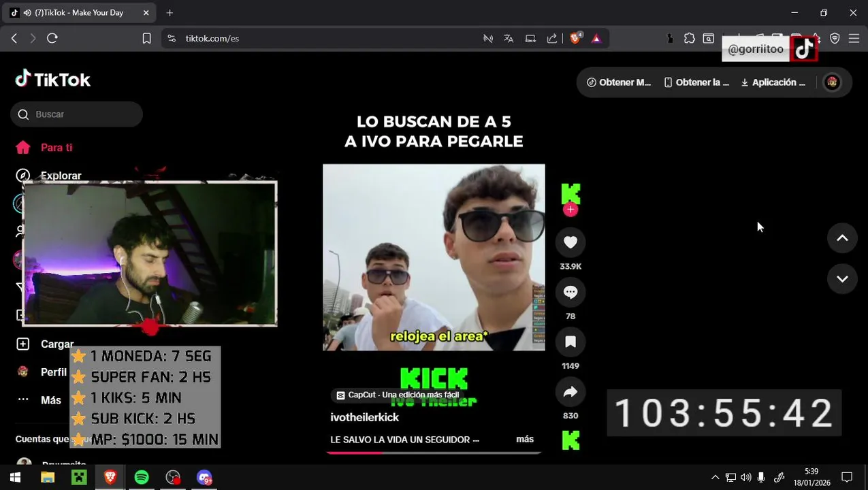The width and height of the screenshot is (868, 490).
Task: Open Minecraft from the taskbar
Action: 79,478
